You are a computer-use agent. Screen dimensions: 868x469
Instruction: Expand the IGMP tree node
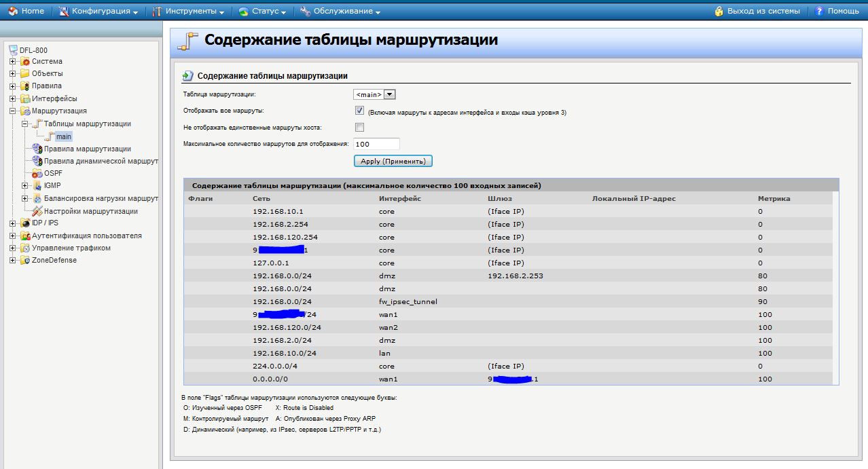click(x=25, y=186)
